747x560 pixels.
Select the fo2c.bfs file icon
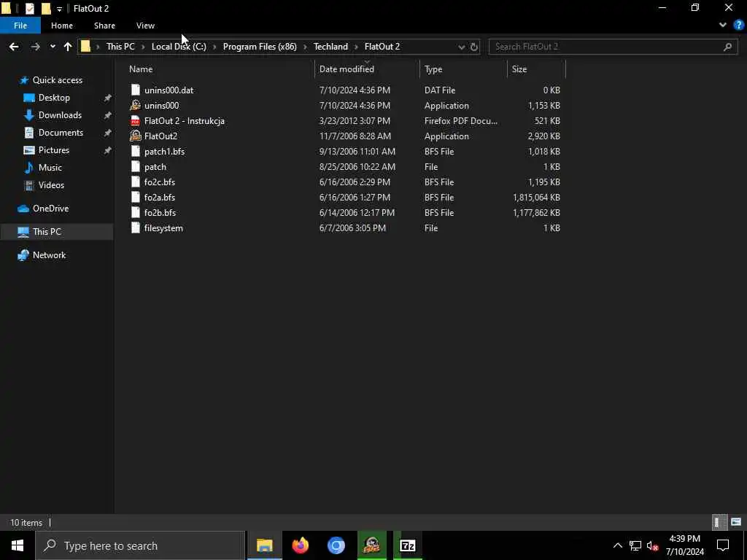coord(135,182)
